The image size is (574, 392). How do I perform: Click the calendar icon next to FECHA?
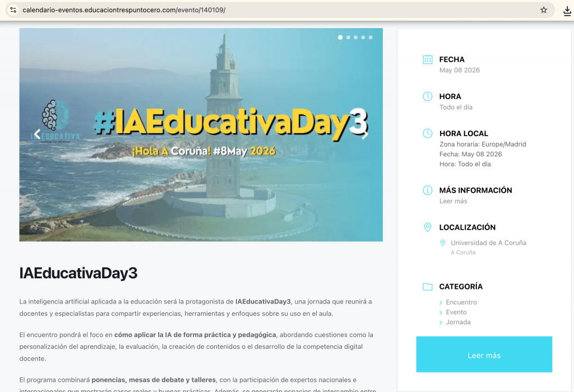click(x=427, y=59)
